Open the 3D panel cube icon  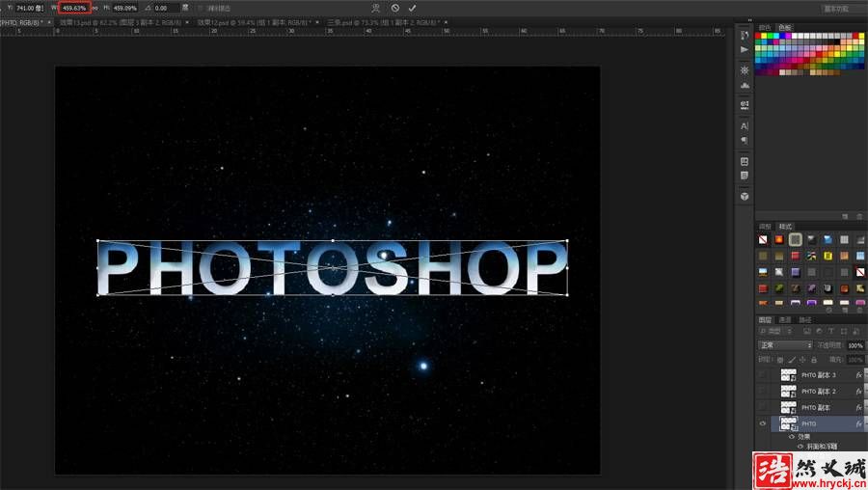click(745, 197)
